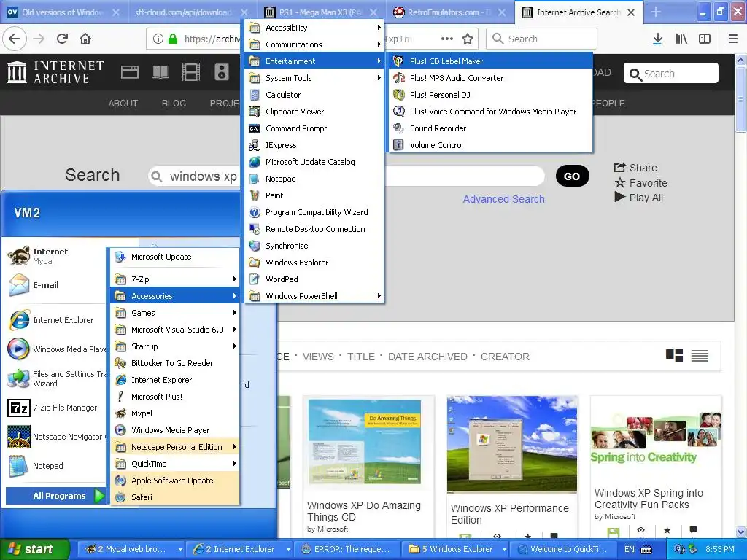The image size is (747, 560).
Task: Start Remote Desktop Connection
Action: click(314, 228)
